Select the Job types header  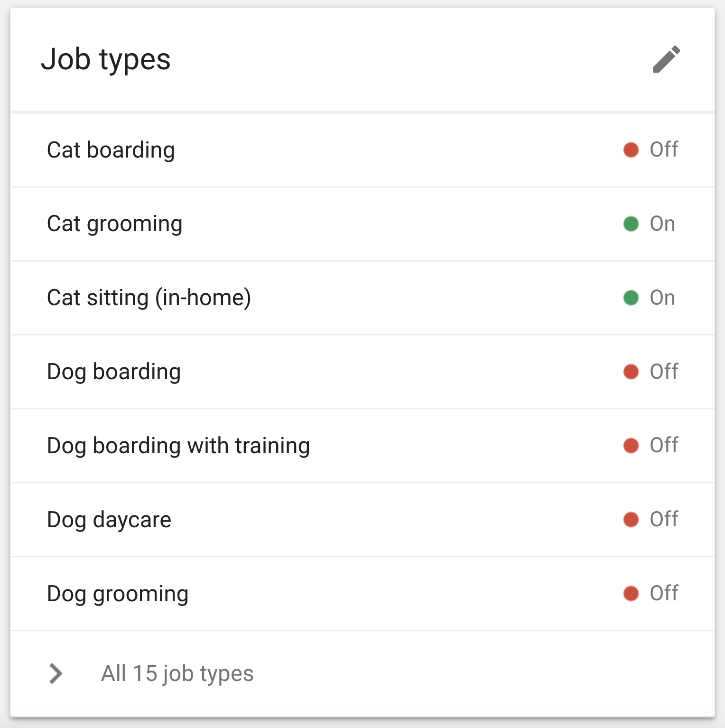click(x=107, y=60)
